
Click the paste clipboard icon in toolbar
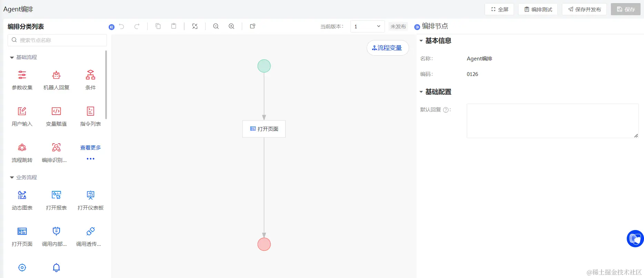click(174, 26)
